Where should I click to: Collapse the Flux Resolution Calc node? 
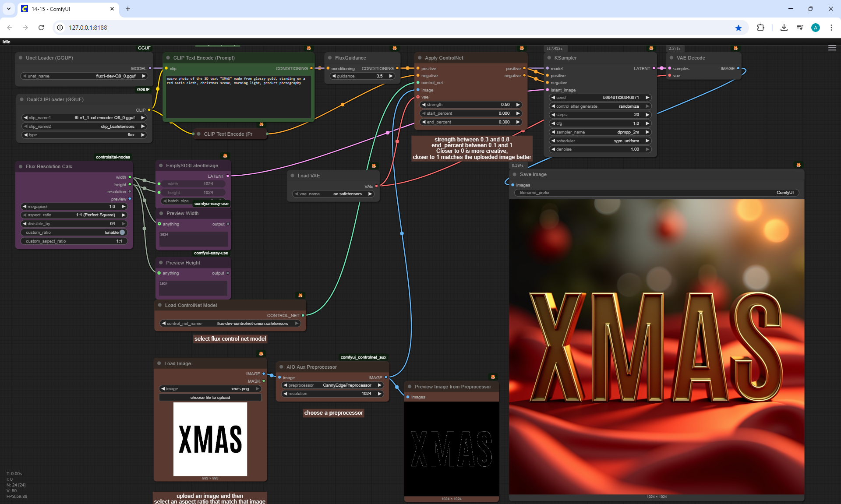coord(21,166)
